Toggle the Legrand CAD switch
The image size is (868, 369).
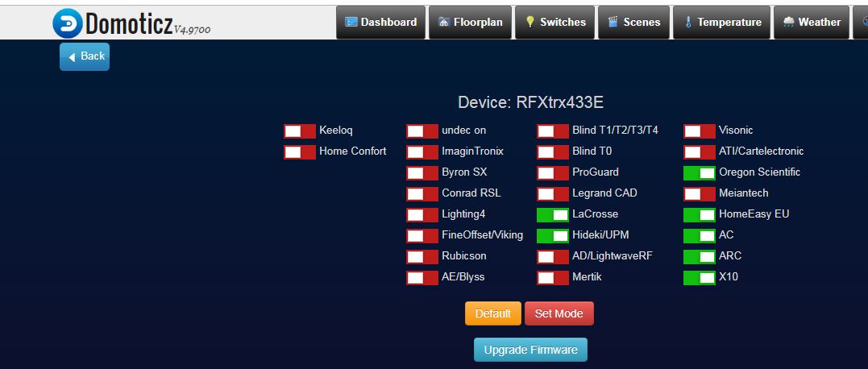(553, 194)
